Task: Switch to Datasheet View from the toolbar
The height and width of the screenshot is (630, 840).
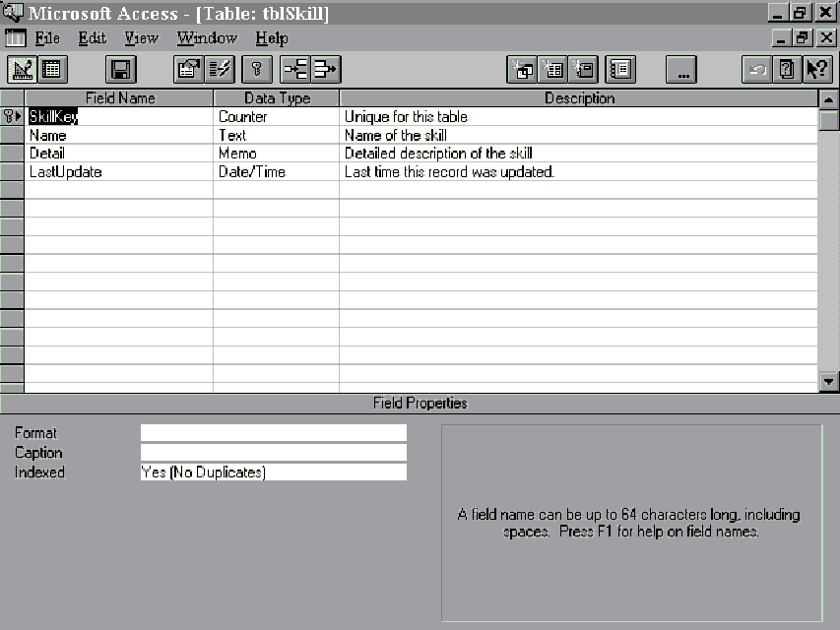Action: point(51,69)
